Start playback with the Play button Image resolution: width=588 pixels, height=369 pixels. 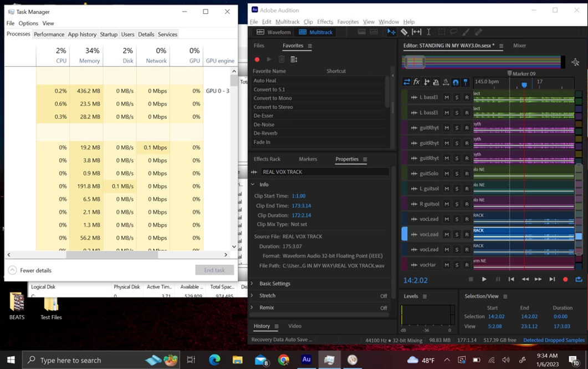pyautogui.click(x=484, y=279)
